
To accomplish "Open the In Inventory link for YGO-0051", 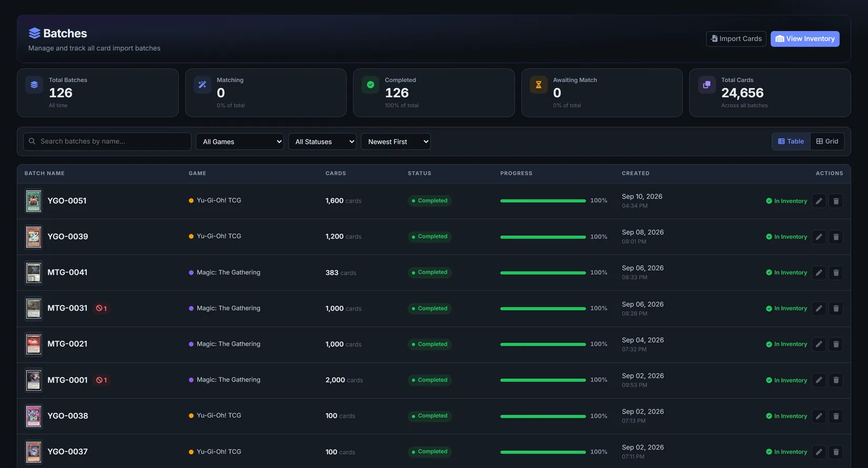I will (x=786, y=201).
